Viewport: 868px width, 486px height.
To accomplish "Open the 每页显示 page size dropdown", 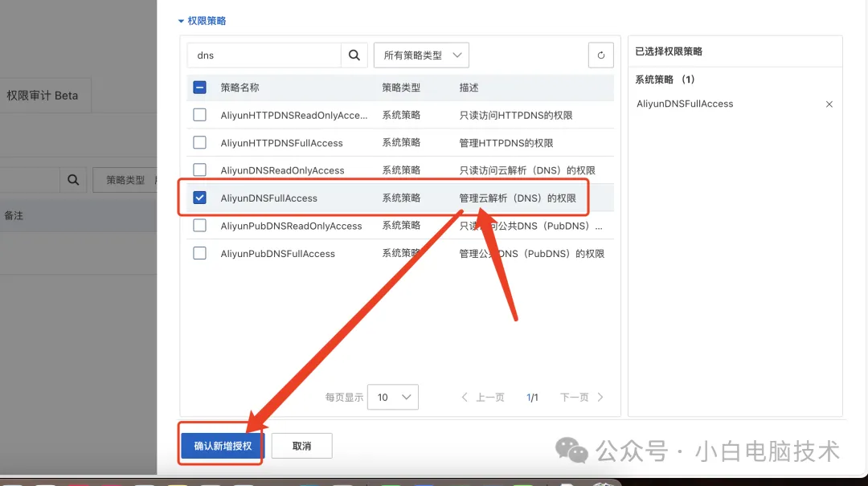I will click(x=392, y=396).
